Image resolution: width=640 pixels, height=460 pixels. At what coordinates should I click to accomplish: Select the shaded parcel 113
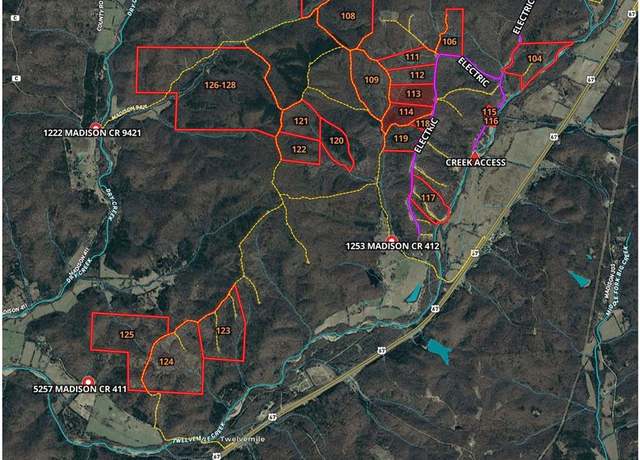click(x=413, y=94)
